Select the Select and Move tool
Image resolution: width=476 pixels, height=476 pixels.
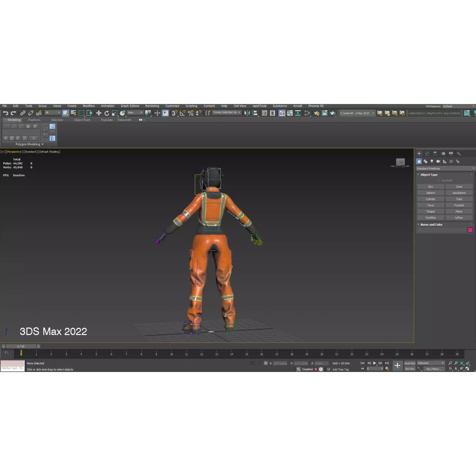99,113
